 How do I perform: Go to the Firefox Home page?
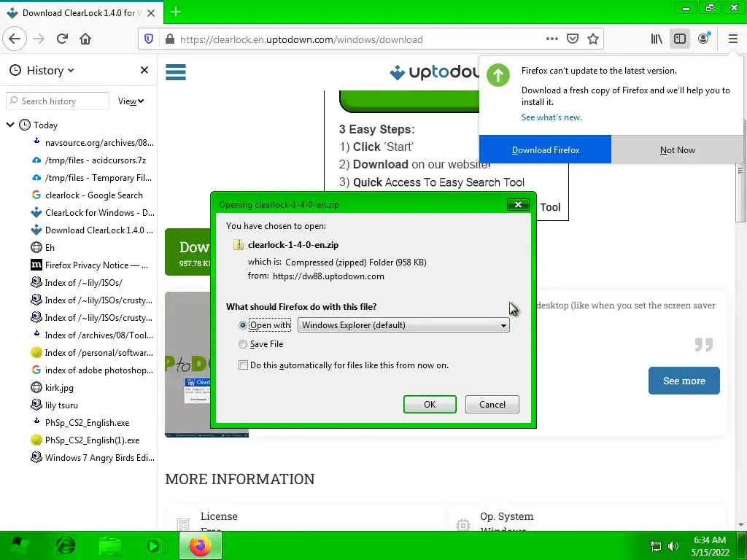pyautogui.click(x=85, y=39)
